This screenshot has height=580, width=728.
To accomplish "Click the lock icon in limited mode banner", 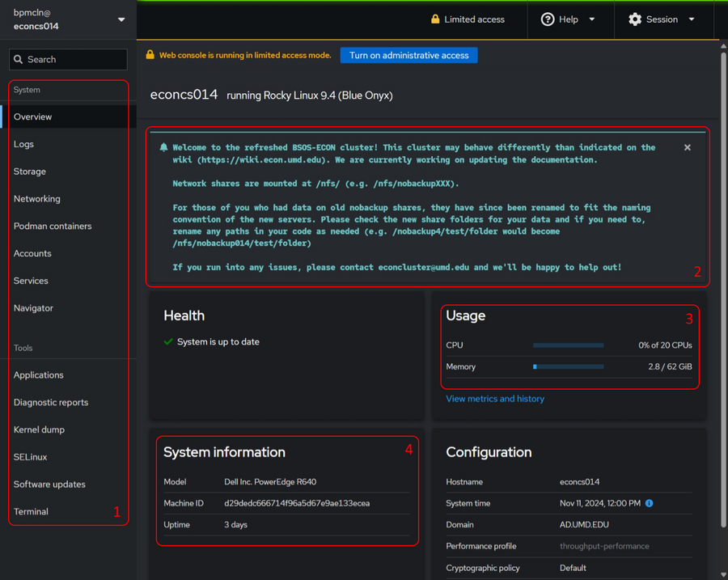I will pos(150,55).
